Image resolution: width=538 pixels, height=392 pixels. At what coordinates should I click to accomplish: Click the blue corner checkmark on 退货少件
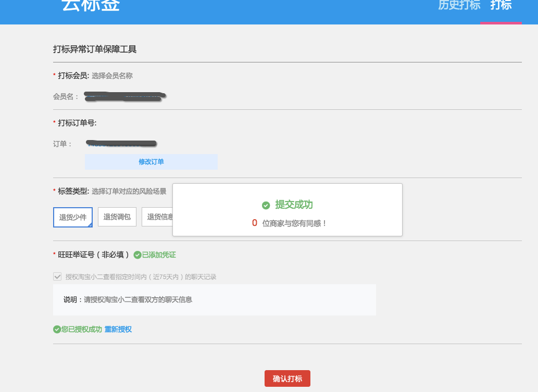click(x=90, y=224)
